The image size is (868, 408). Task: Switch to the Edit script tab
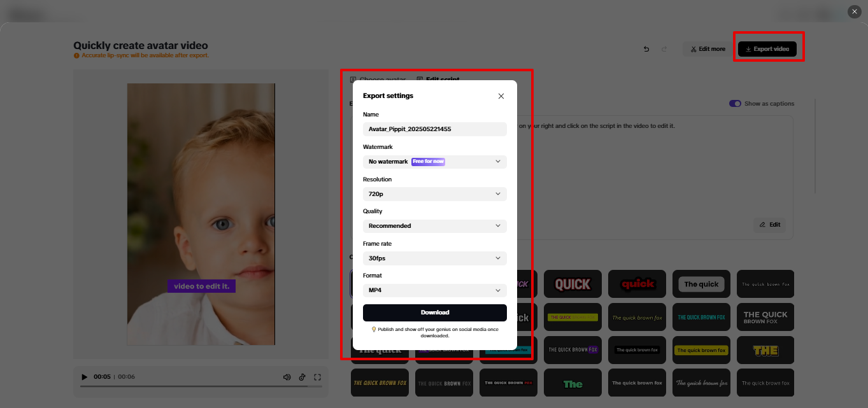(x=442, y=79)
